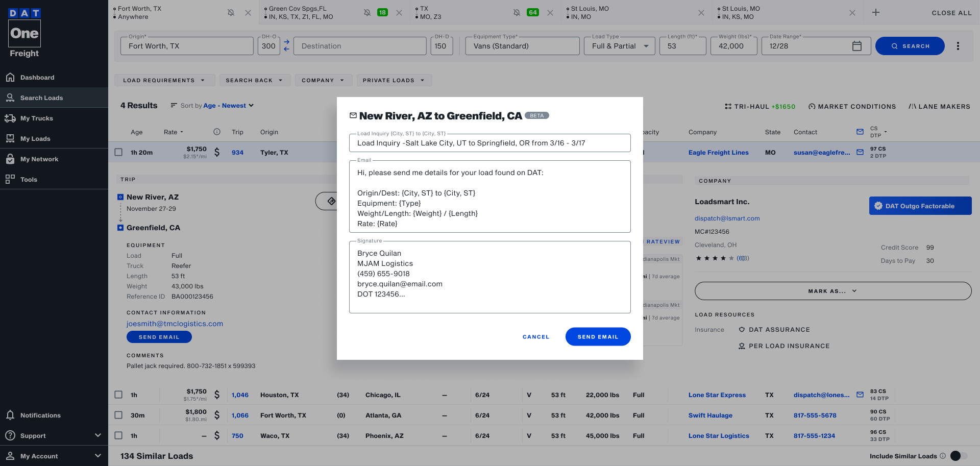The height and width of the screenshot is (466, 980).
Task: Click email column header icon
Action: 860,132
